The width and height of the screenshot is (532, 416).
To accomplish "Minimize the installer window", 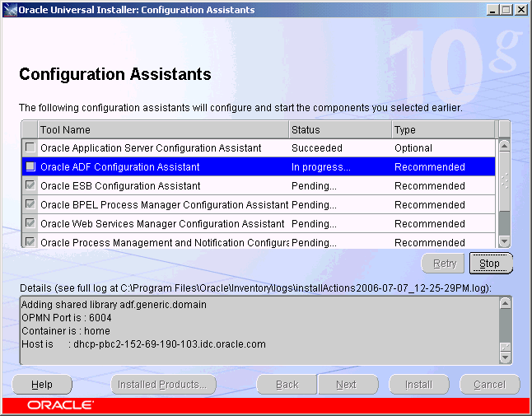I will click(492, 10).
